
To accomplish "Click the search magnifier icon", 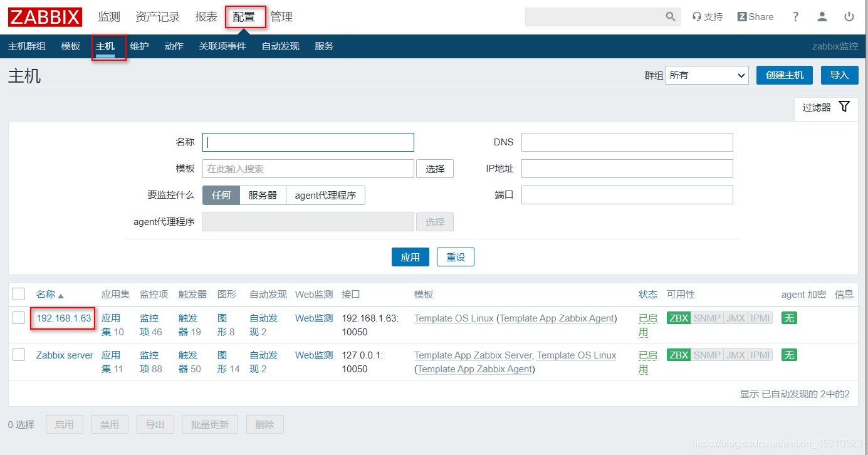I will coord(671,17).
